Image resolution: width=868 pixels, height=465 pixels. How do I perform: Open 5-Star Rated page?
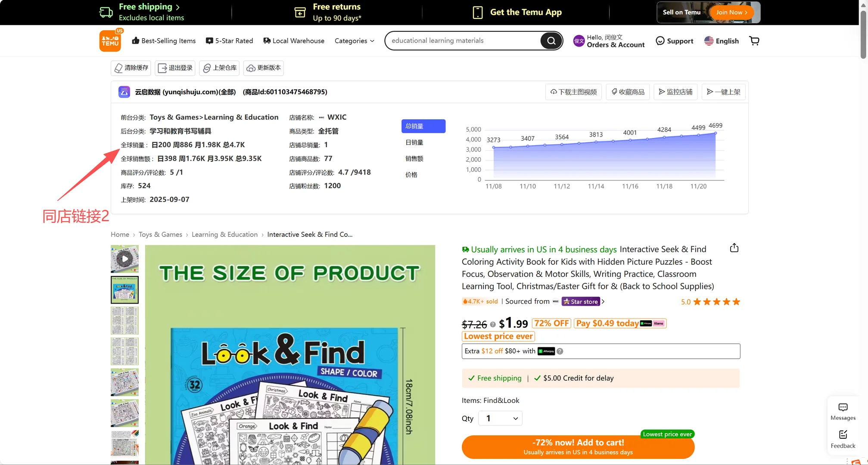pyautogui.click(x=229, y=41)
